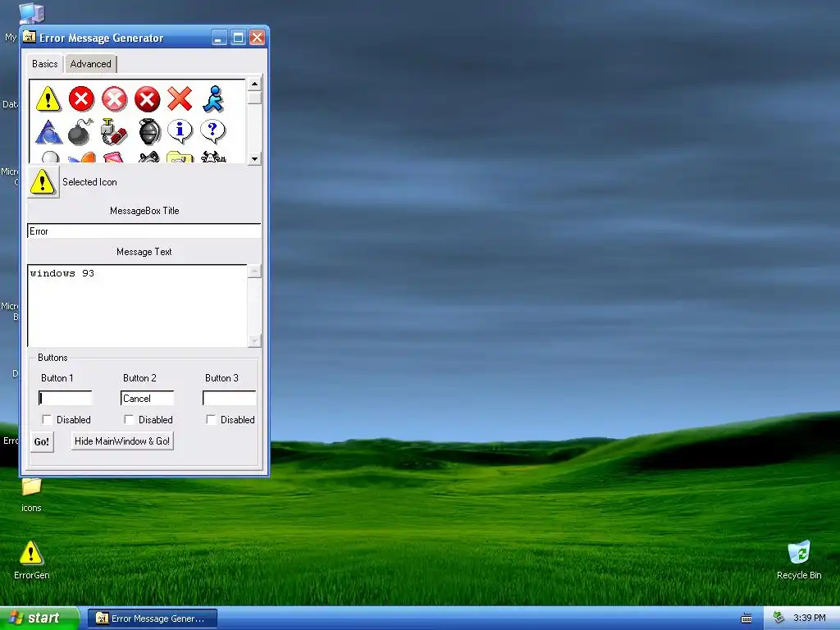
Task: Select the hand grenade icon
Action: coord(149,132)
